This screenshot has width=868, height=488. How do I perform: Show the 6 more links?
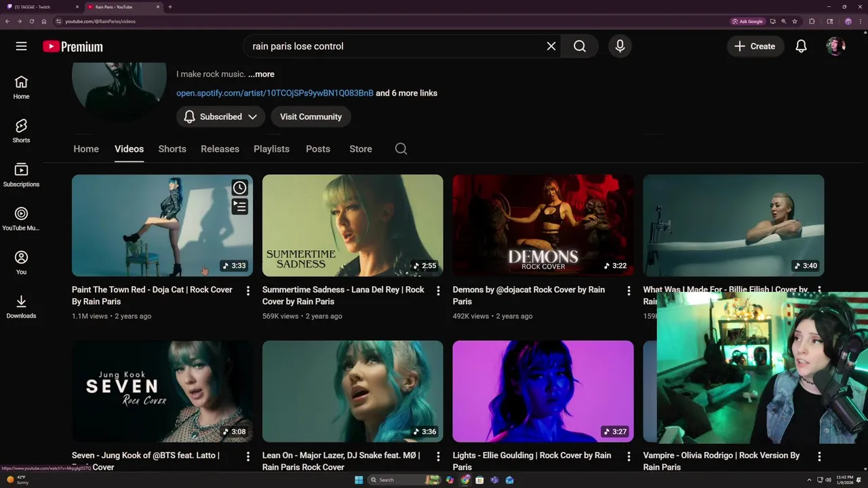[x=406, y=93]
